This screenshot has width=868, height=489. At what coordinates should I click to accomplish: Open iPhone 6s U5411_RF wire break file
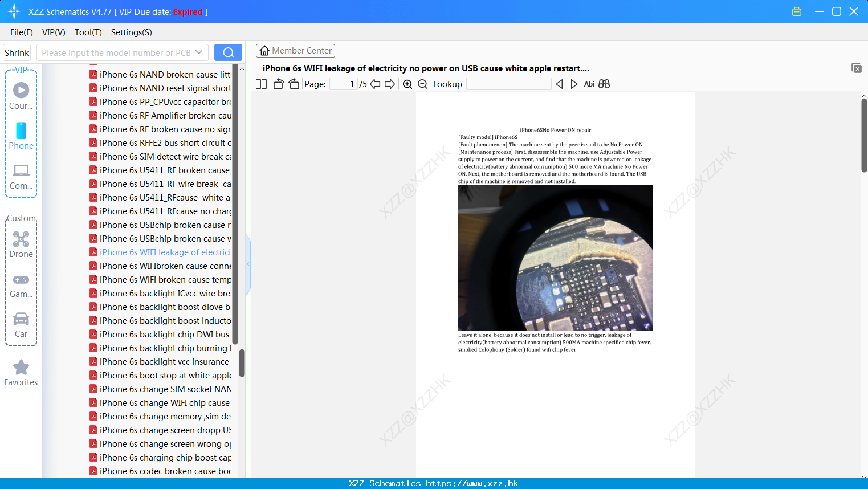pos(160,184)
